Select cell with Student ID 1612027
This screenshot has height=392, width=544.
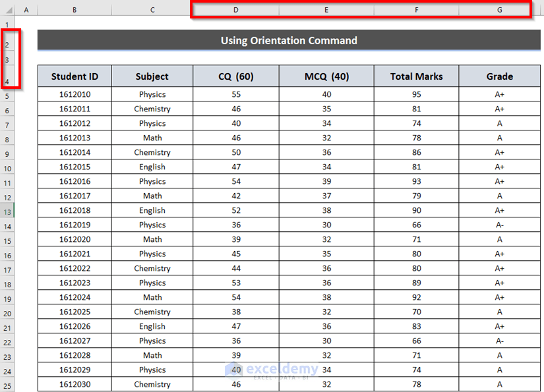coord(75,341)
